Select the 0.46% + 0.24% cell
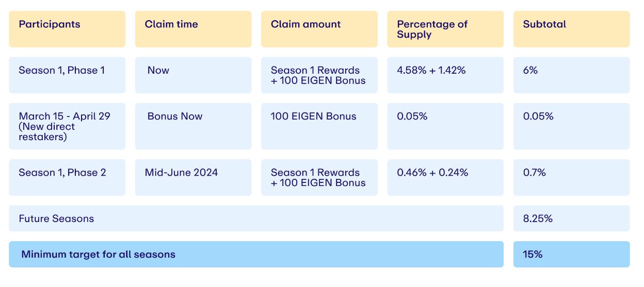This screenshot has height=287, width=644. (445, 177)
